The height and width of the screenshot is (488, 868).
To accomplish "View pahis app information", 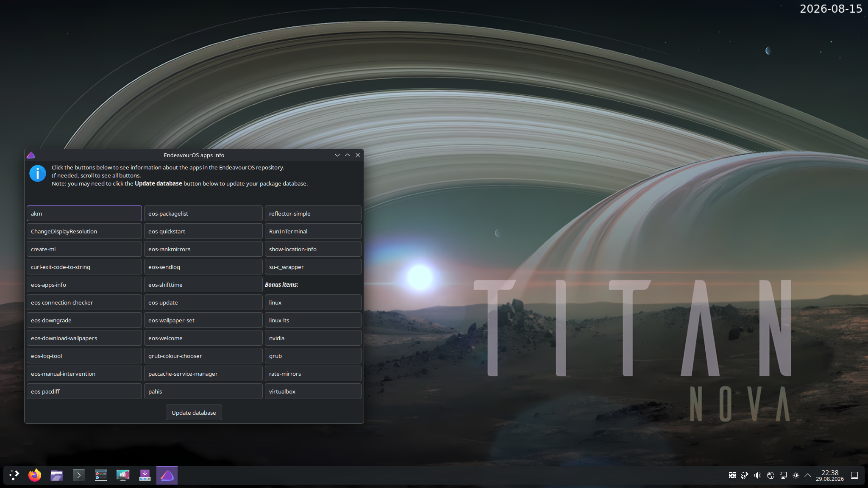I will pyautogui.click(x=203, y=391).
